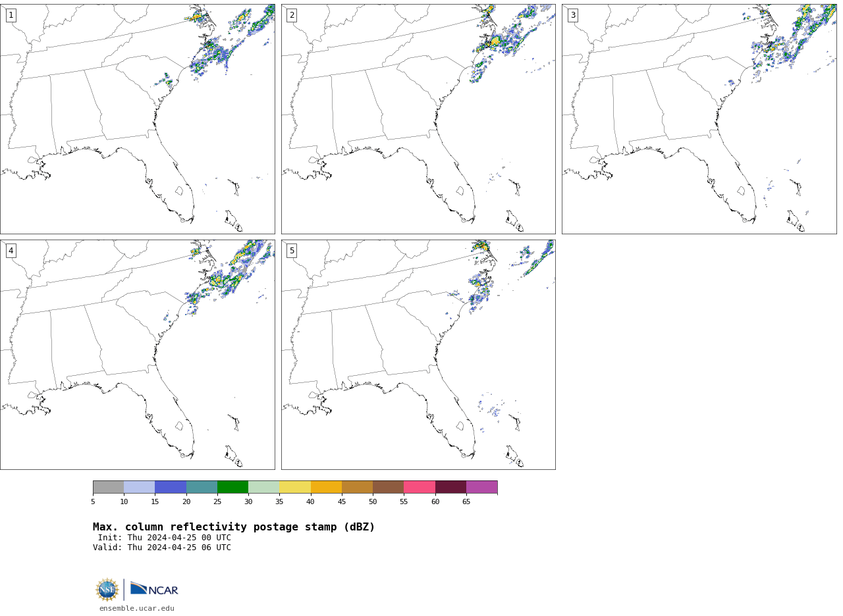Viewport: 843px width, 616px height.
Task: Open ensemble member 3 map panel
Action: 699,119
